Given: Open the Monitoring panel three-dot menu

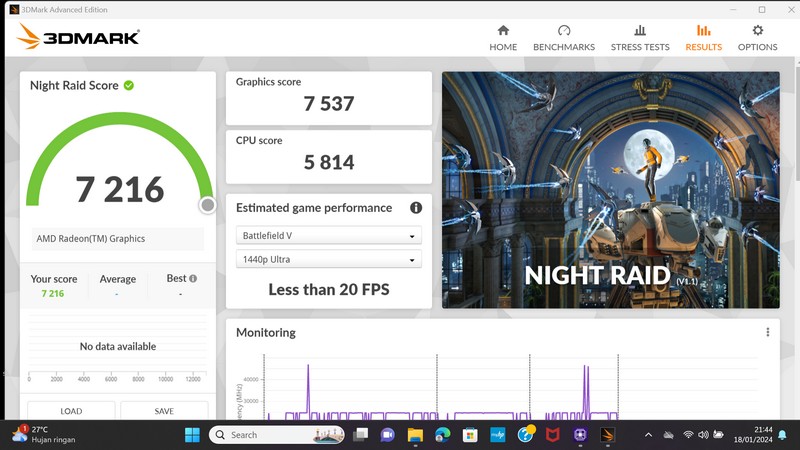Looking at the screenshot, I should (x=768, y=332).
